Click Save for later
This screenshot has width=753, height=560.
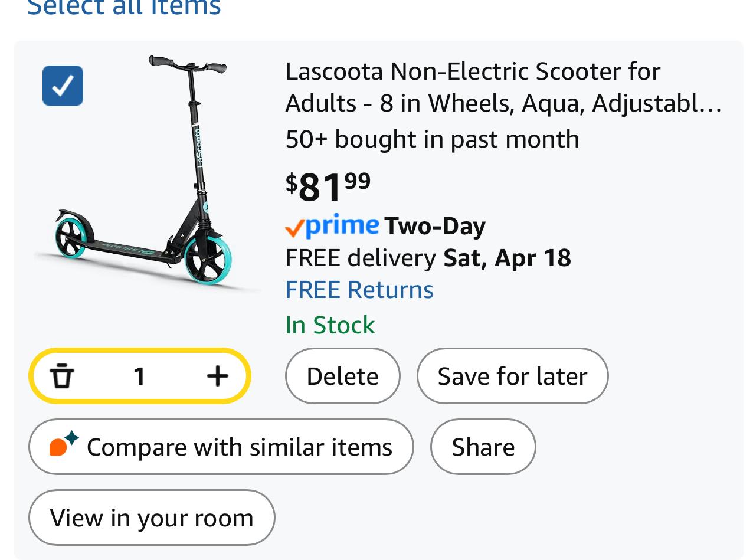pyautogui.click(x=512, y=376)
